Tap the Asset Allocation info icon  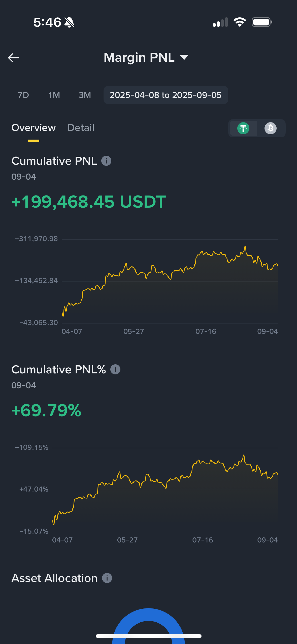coord(107,578)
